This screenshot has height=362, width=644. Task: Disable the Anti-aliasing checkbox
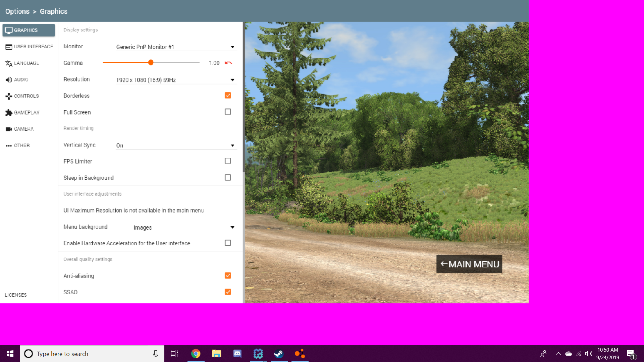click(x=228, y=276)
